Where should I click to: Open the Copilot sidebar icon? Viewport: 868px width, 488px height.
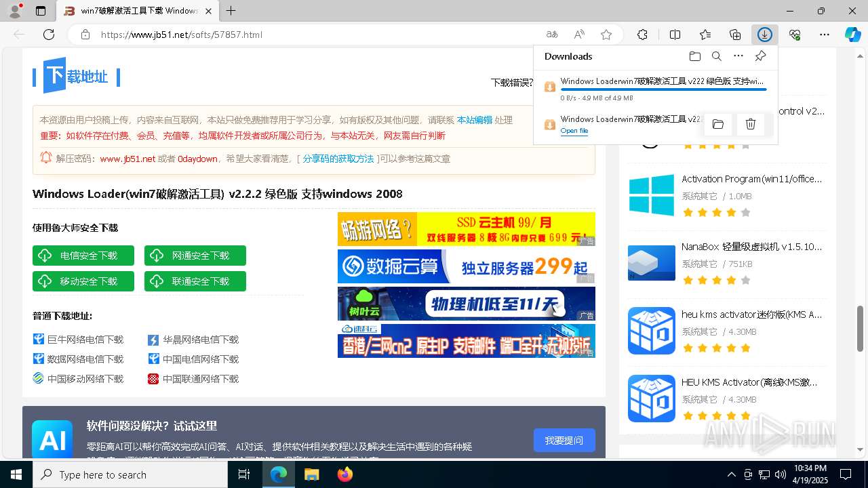(x=853, y=35)
